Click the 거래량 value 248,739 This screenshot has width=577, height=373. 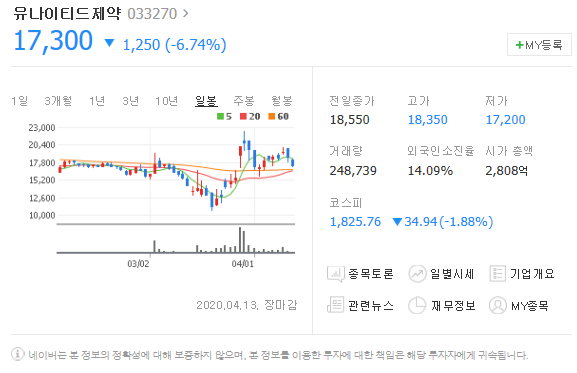(x=353, y=171)
